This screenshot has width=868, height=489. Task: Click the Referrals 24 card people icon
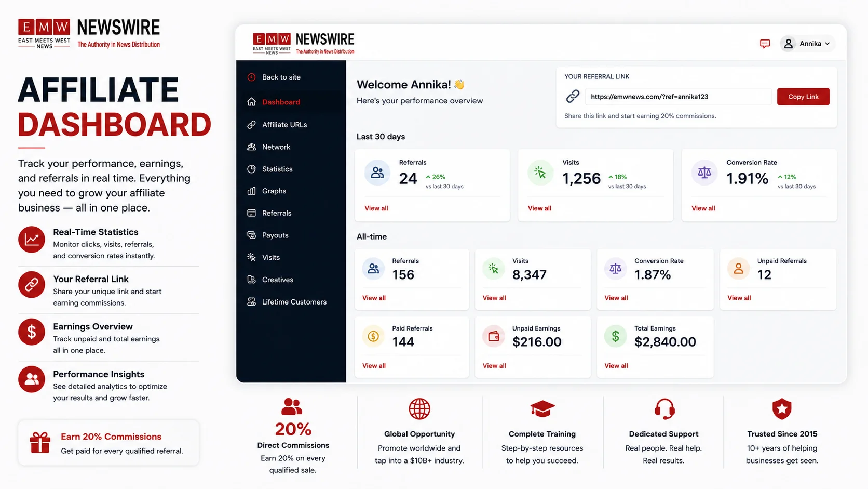point(377,173)
